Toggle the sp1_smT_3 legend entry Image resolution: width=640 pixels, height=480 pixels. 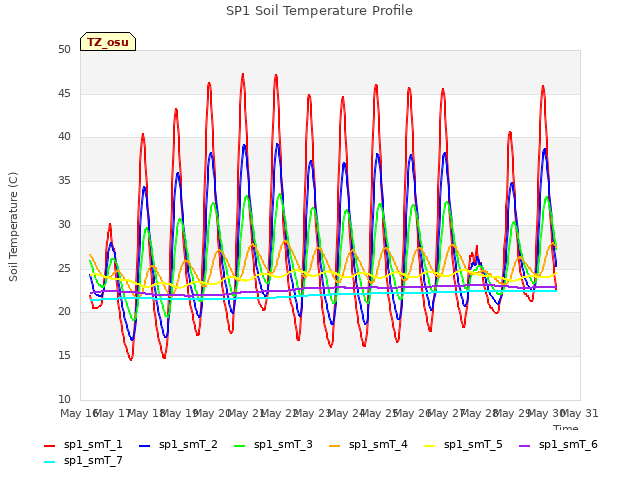pos(273,445)
